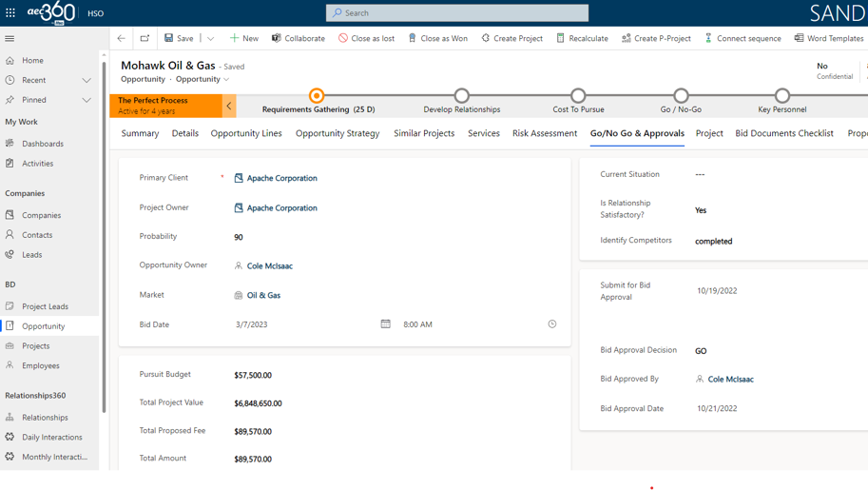This screenshot has height=490, width=868.
Task: Click Is Relationship Satisfactory Yes value
Action: point(701,210)
